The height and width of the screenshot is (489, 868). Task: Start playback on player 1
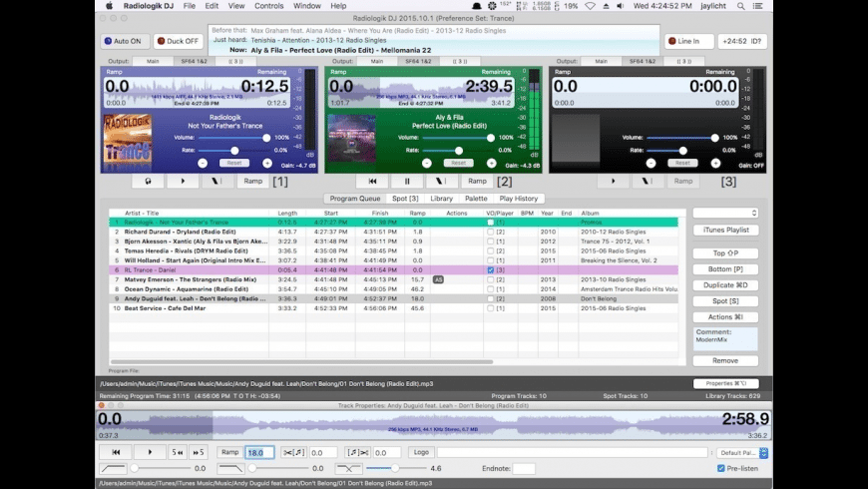coord(183,181)
